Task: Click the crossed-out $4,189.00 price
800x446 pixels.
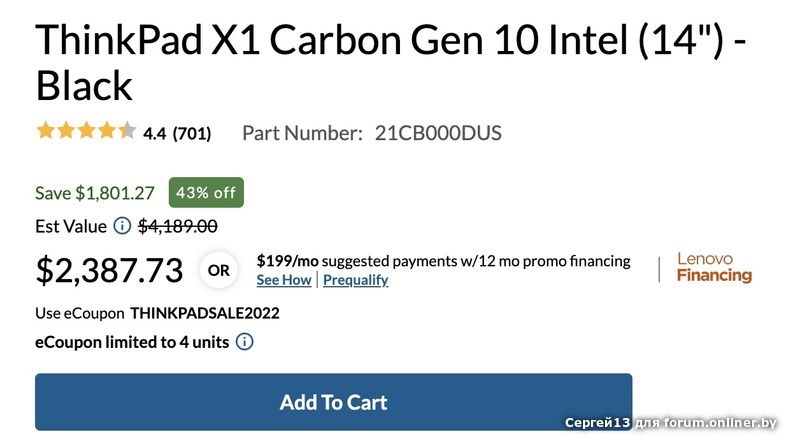Action: coord(178,226)
